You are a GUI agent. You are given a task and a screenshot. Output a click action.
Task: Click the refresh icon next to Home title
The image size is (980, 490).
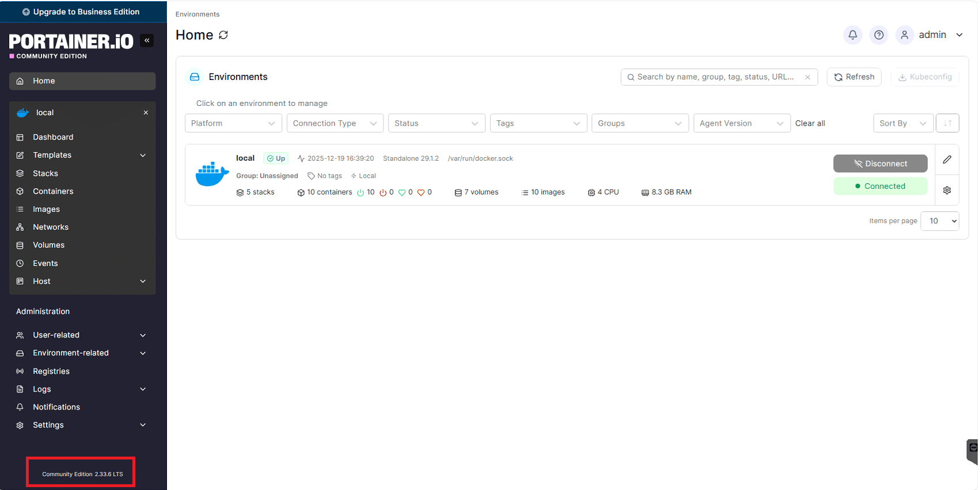tap(223, 35)
